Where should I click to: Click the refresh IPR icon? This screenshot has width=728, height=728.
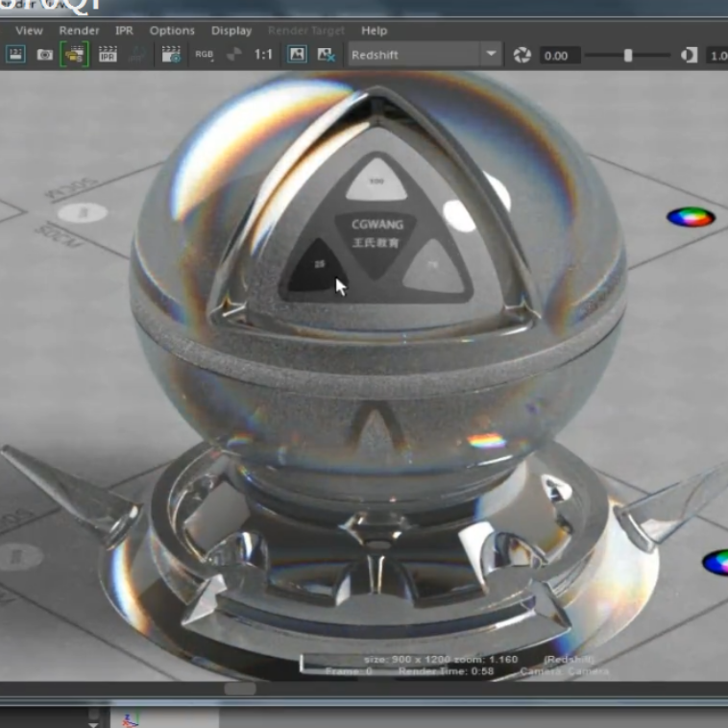(137, 55)
